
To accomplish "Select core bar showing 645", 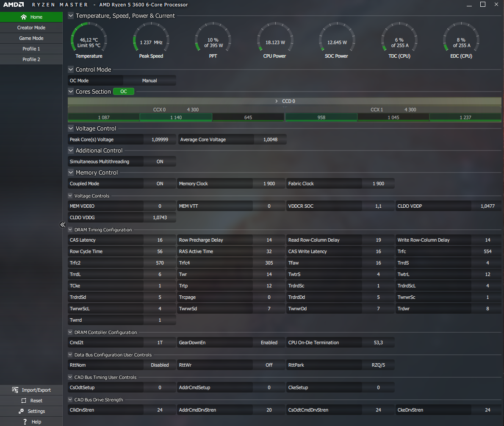I will 248,117.
